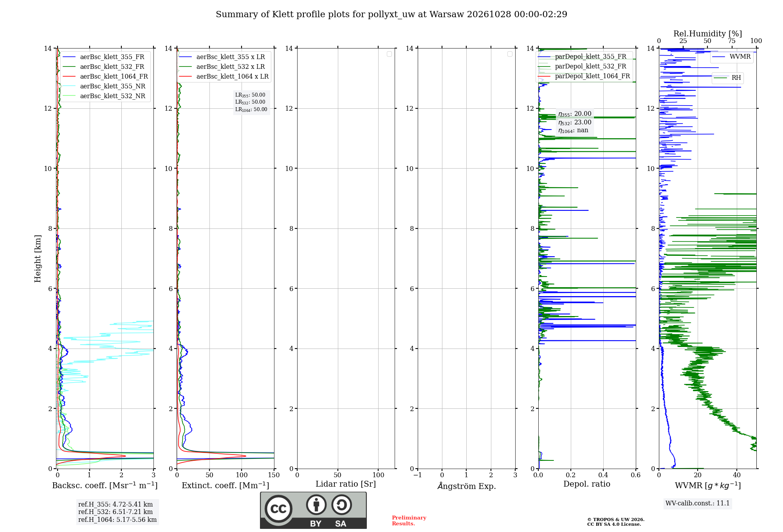Click legend entry aerBsc_klett_532_NR
Image resolution: width=783 pixels, height=532 pixels.
[104, 96]
